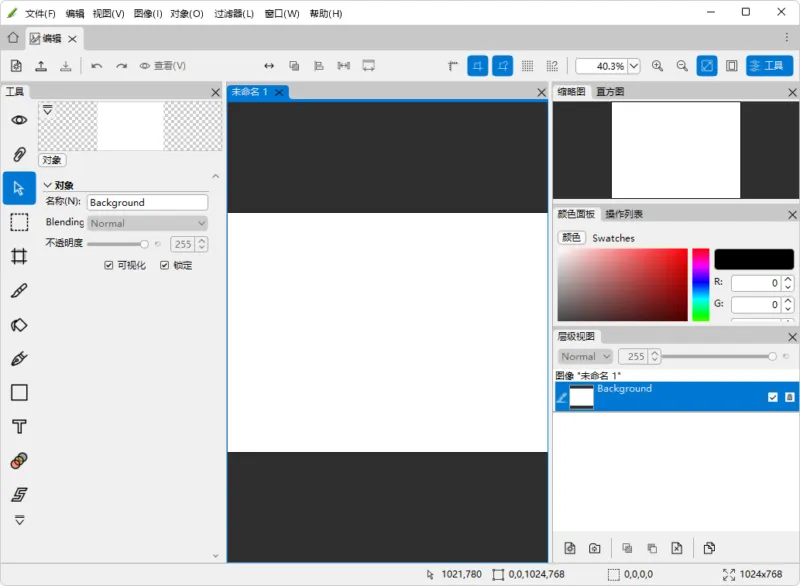800x586 pixels.
Task: Toggle the grid display button
Action: (x=528, y=66)
